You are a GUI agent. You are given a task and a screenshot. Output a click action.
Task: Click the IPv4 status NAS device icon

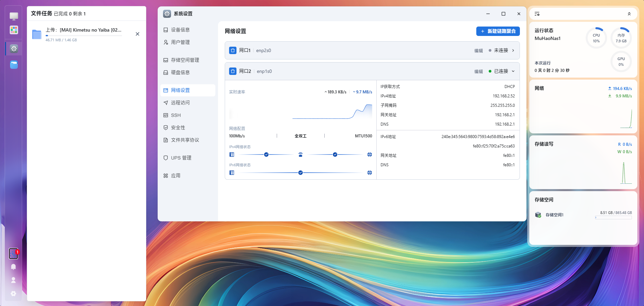pyautogui.click(x=232, y=155)
